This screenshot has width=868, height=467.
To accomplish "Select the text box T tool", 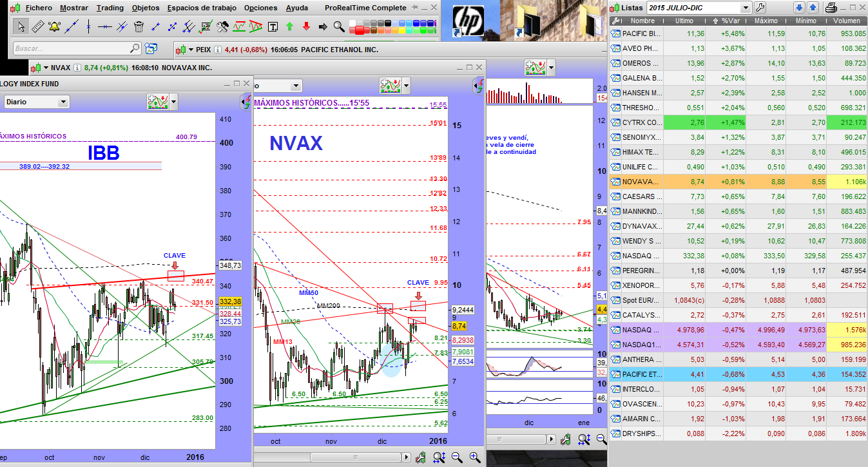I will point(273,26).
